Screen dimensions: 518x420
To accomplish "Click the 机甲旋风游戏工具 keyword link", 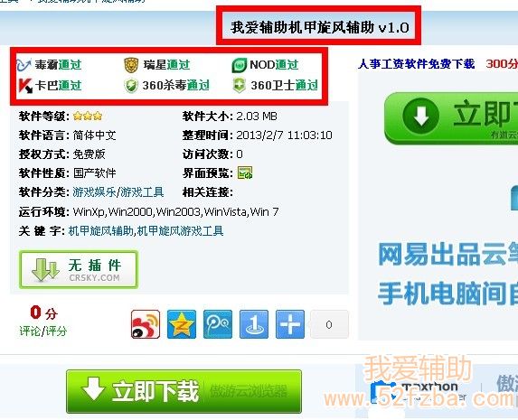I will (181, 231).
